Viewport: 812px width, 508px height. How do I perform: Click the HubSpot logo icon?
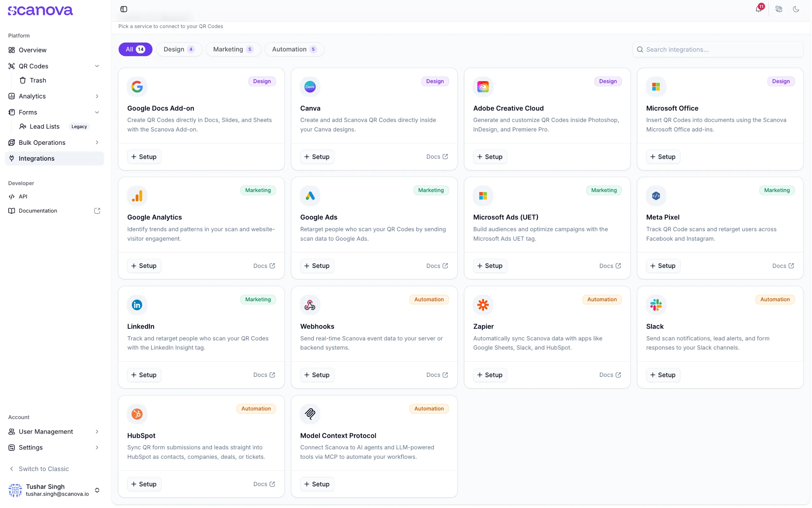point(137,414)
